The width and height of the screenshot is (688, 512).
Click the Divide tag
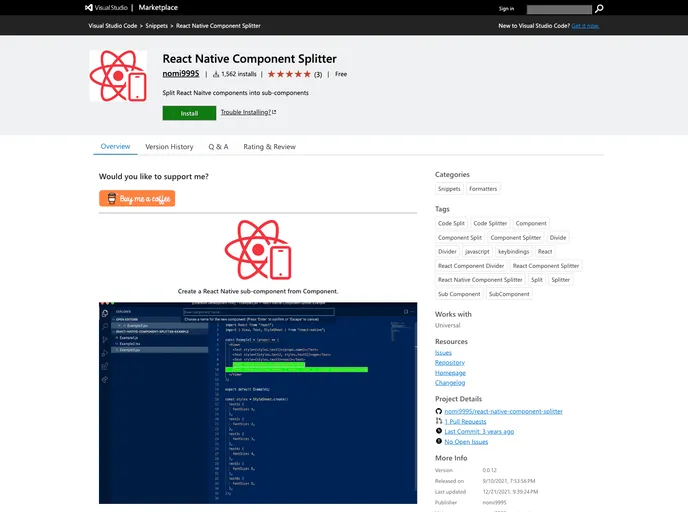tap(558, 237)
